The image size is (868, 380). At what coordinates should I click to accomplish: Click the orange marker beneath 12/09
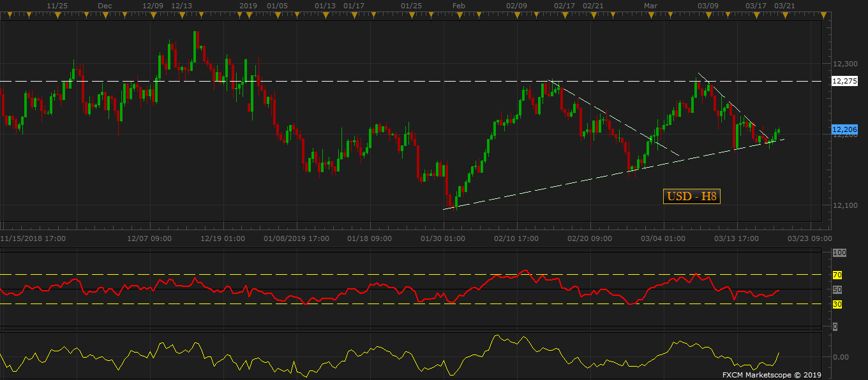coord(153,15)
